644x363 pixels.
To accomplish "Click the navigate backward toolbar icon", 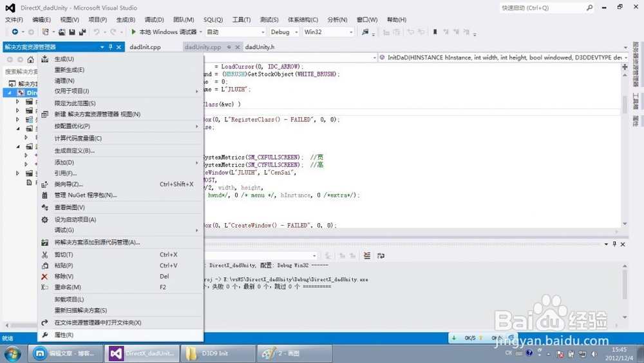I will 15,32.
